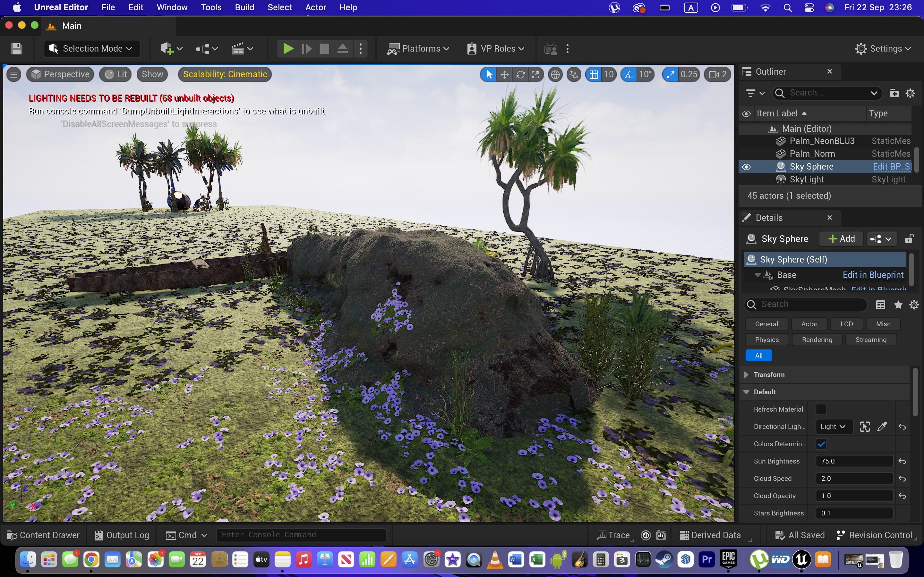Toggle Sky Sphere visibility eye icon

click(x=746, y=167)
